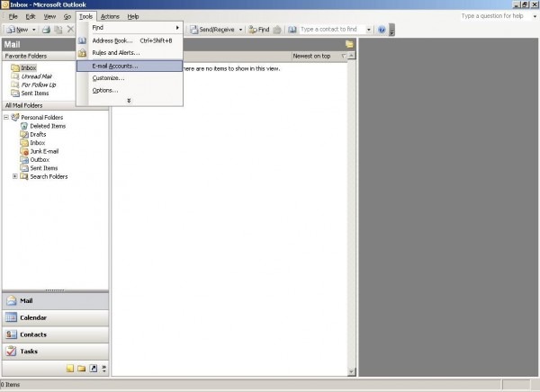
Task: Click the Delete X toolbar icon
Action: pos(70,30)
